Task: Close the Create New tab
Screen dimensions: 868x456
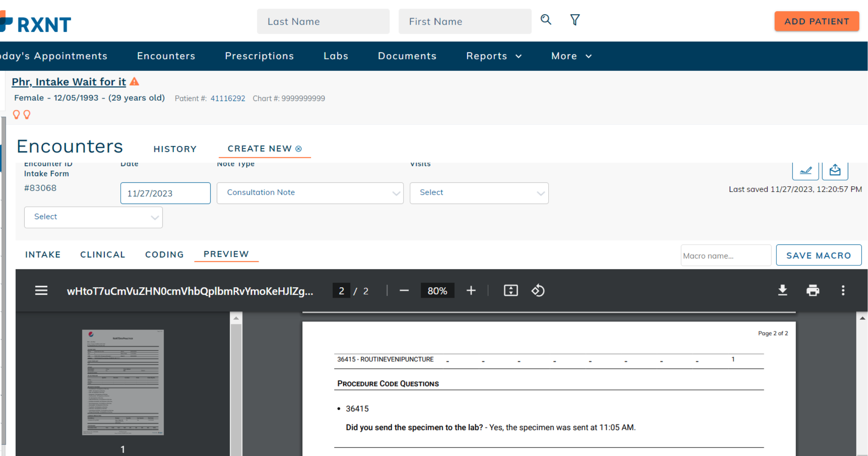Action: click(x=299, y=149)
